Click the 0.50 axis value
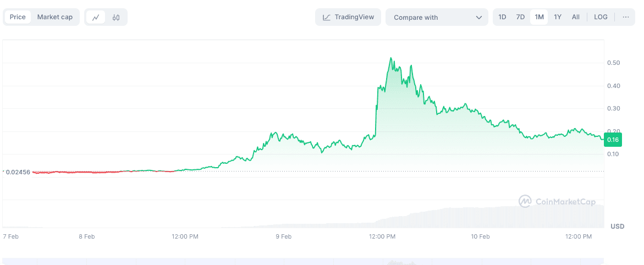Screen dimensions: 644x265 coord(613,63)
